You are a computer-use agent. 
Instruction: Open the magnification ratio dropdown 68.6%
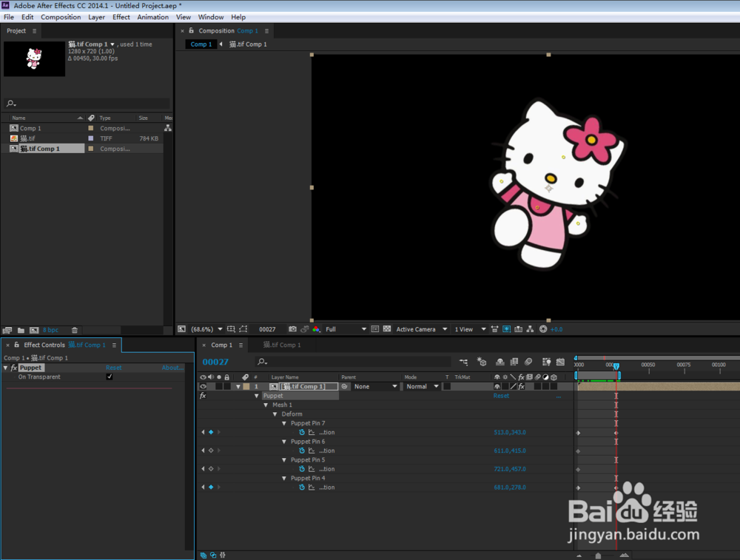pos(206,329)
